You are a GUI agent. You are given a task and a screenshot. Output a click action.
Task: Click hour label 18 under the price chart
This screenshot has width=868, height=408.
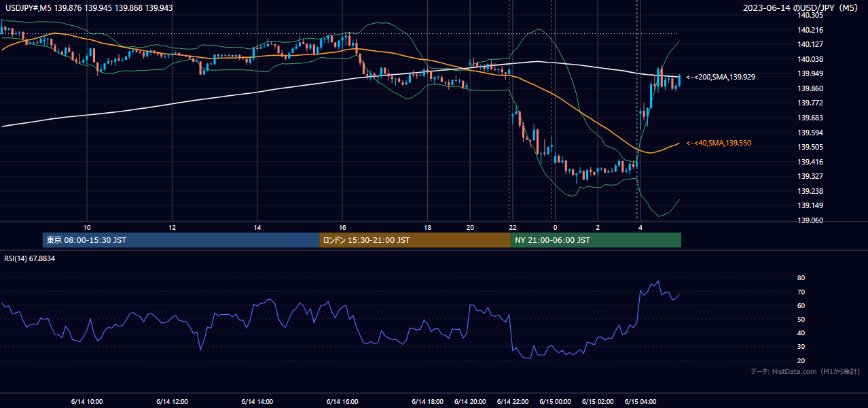point(428,227)
